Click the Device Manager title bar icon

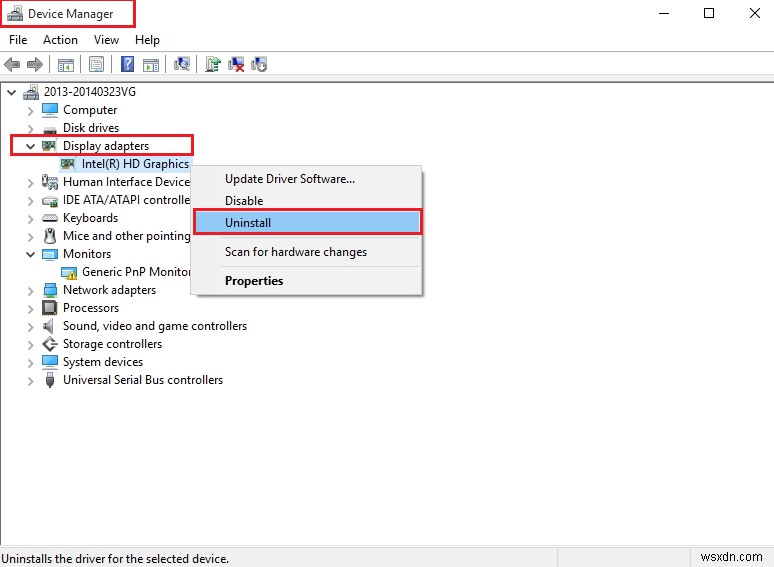tap(15, 14)
